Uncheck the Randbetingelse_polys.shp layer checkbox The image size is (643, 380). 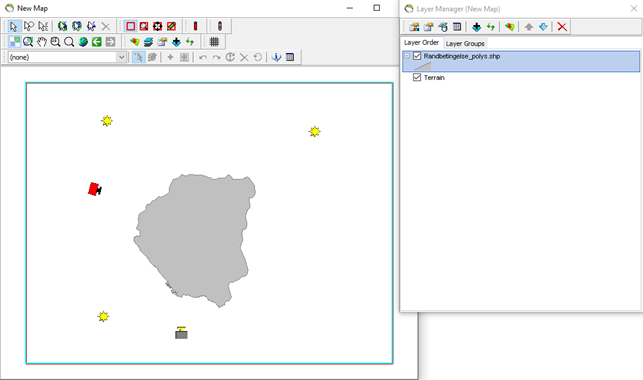417,56
